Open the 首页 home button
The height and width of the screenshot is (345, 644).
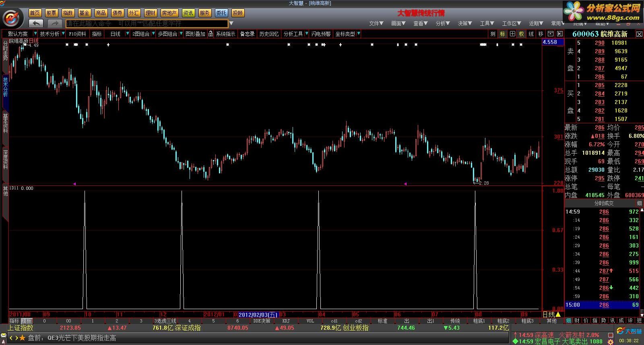click(x=35, y=13)
